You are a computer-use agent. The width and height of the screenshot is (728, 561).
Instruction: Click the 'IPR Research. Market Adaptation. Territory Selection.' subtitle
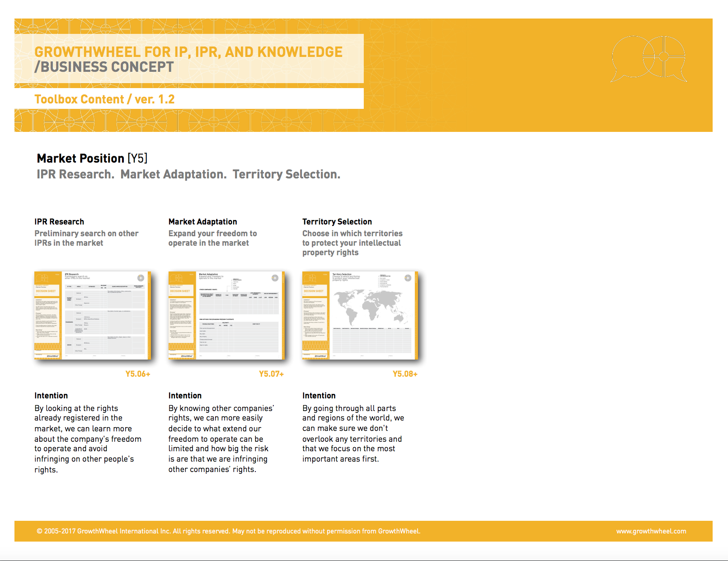[188, 175]
